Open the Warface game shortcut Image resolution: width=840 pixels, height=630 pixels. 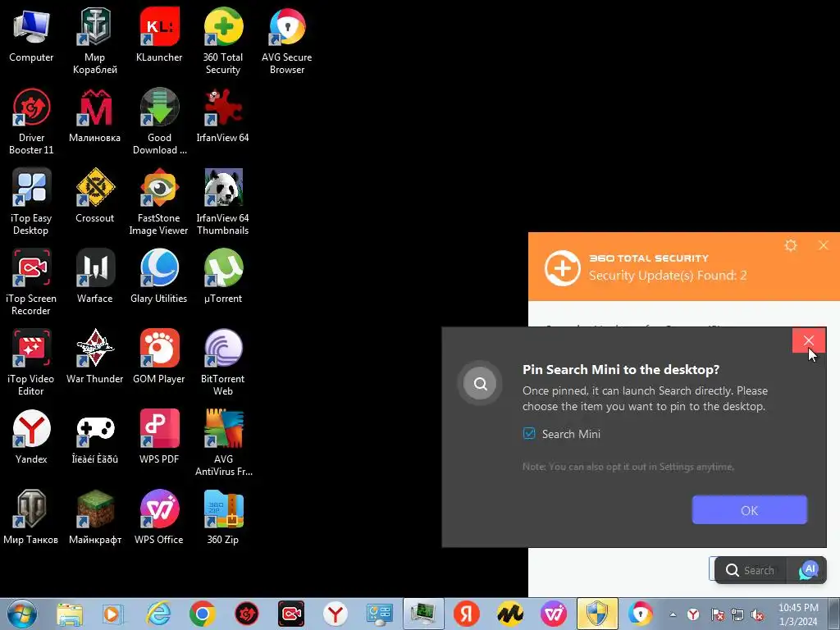[95, 276]
